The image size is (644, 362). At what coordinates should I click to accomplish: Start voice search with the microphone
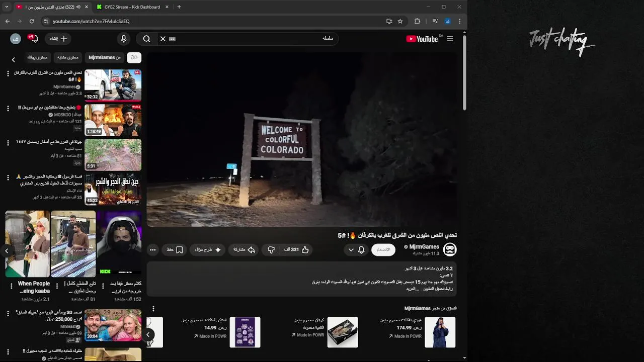(124, 39)
